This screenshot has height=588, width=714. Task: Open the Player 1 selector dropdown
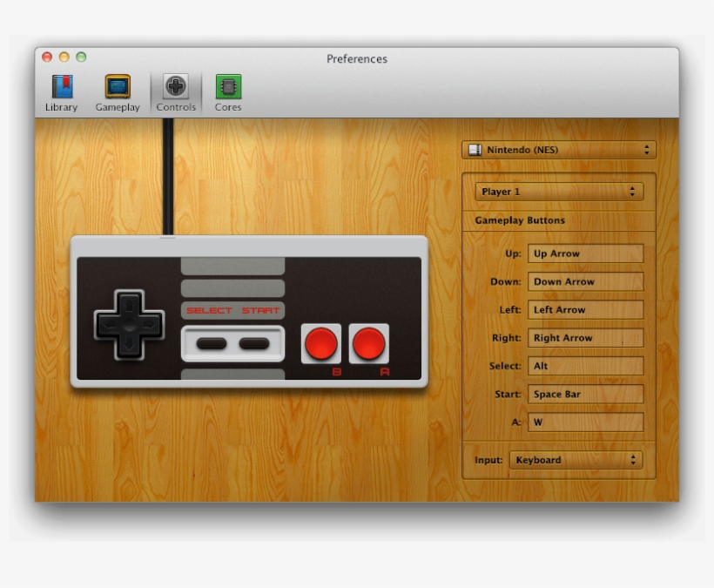[x=558, y=191]
